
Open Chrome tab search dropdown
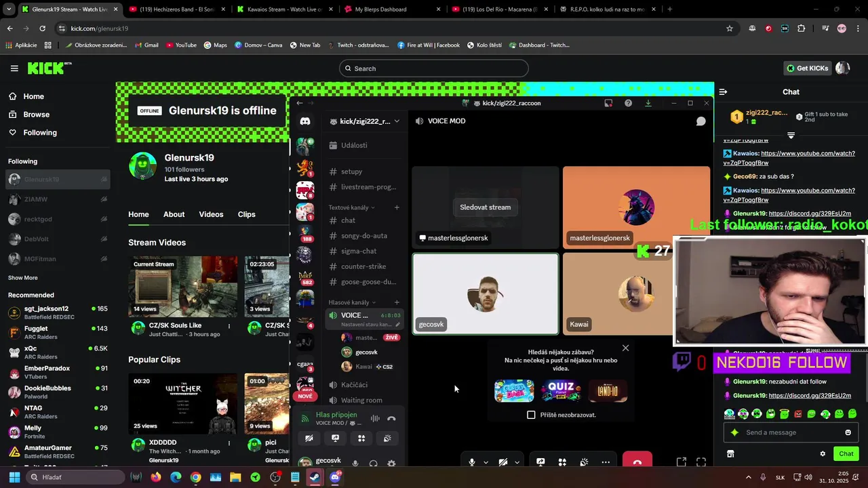9,9
